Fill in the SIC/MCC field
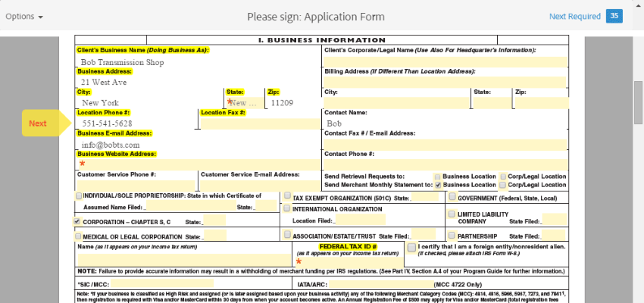 click(162, 283)
